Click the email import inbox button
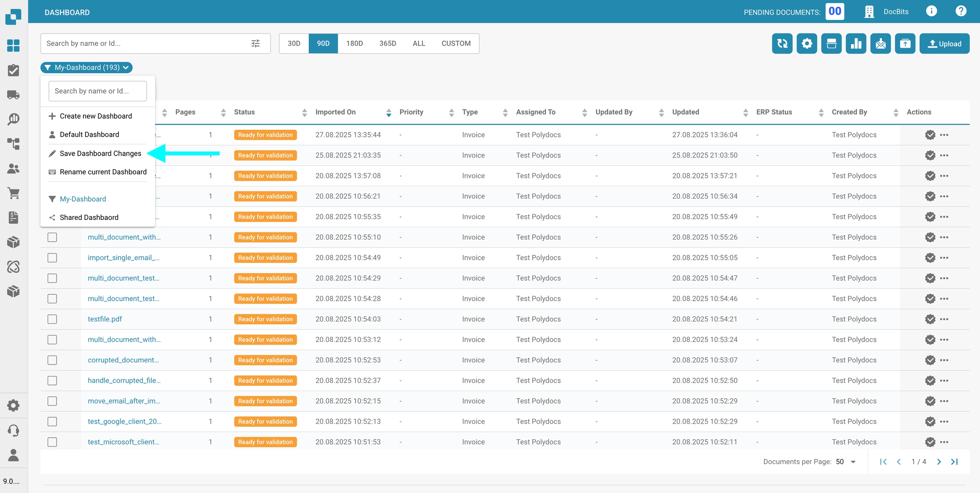 tap(880, 43)
